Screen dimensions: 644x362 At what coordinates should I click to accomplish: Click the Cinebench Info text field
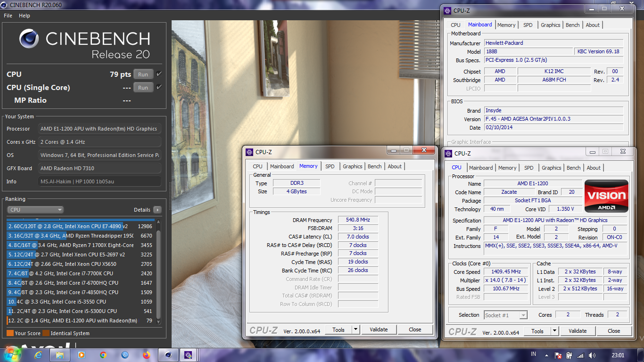pyautogui.click(x=99, y=181)
